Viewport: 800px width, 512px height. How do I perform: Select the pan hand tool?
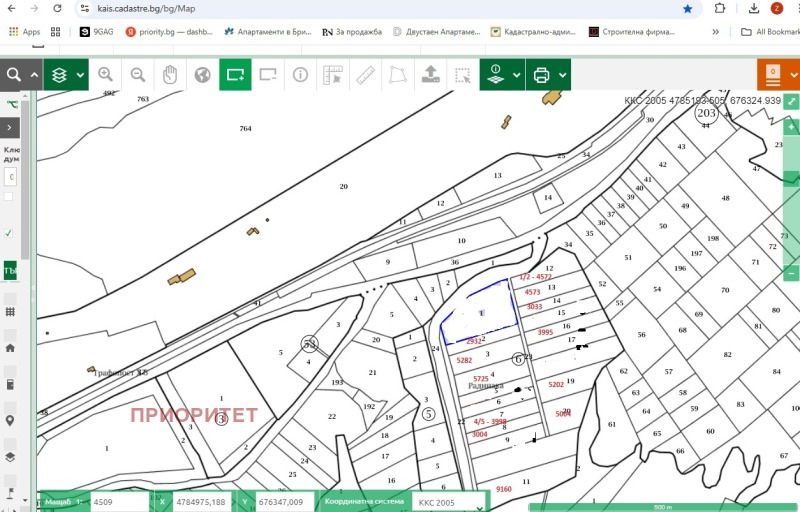[170, 75]
